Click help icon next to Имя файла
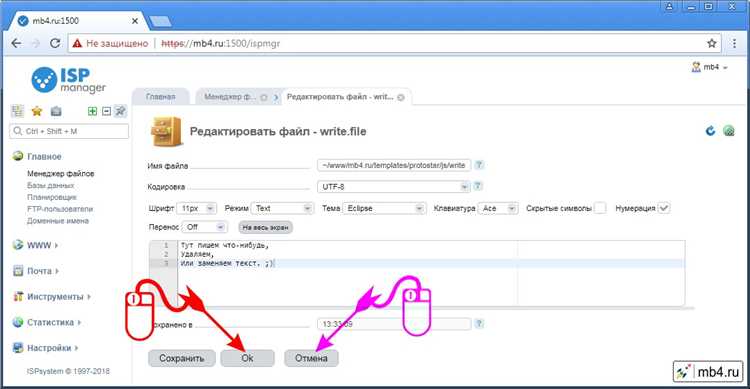Screen dimensions: 750x389 tap(479, 165)
